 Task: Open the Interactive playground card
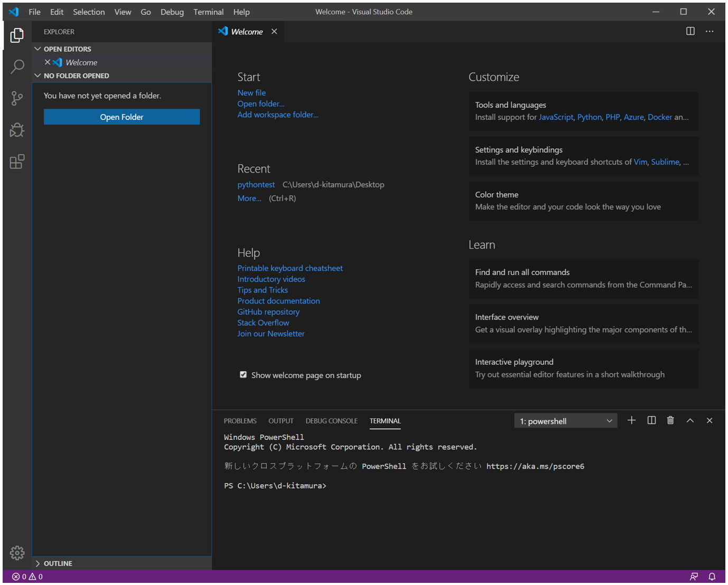point(583,369)
